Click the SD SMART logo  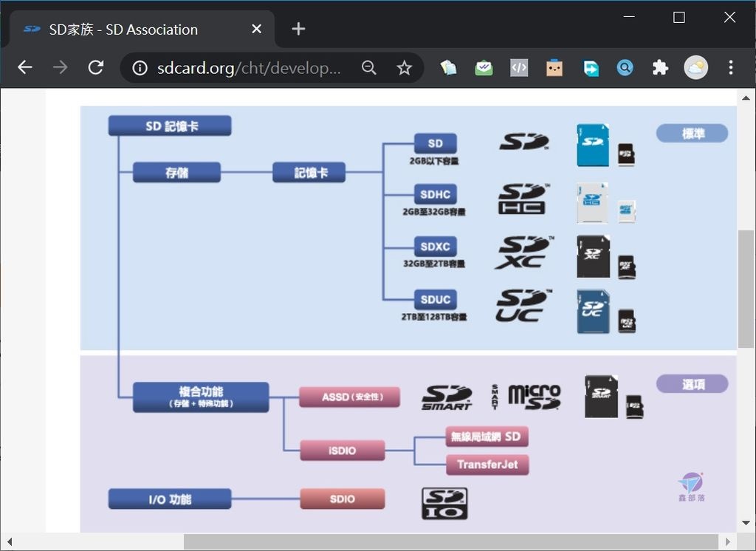[447, 398]
